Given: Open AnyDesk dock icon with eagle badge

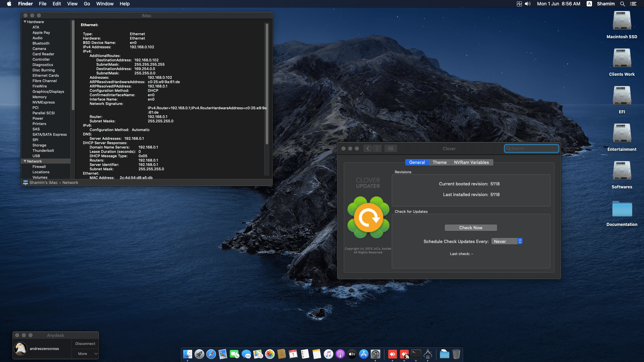Looking at the screenshot, I should [x=404, y=354].
